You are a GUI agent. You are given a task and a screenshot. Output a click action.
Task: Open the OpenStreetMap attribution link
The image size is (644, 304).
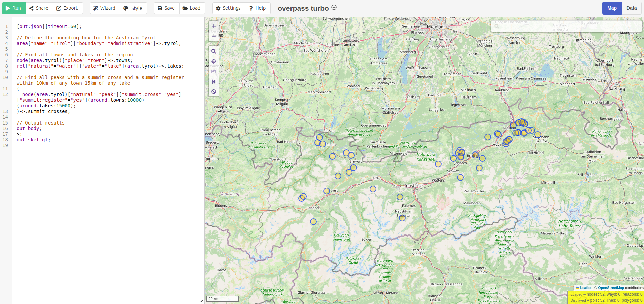click(x=611, y=288)
